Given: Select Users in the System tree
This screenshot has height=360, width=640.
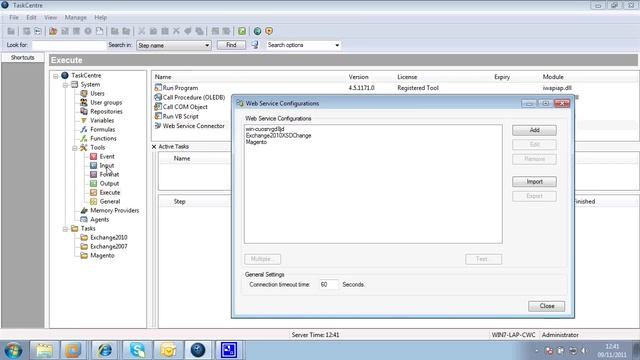Looking at the screenshot, I should point(97,93).
